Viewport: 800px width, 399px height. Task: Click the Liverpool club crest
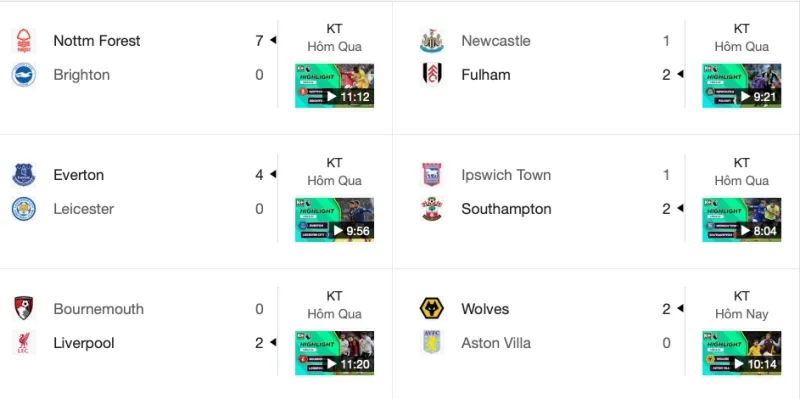point(23,343)
